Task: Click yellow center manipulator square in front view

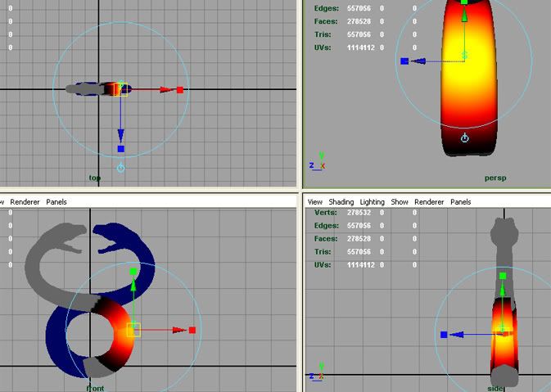Action: [x=133, y=330]
